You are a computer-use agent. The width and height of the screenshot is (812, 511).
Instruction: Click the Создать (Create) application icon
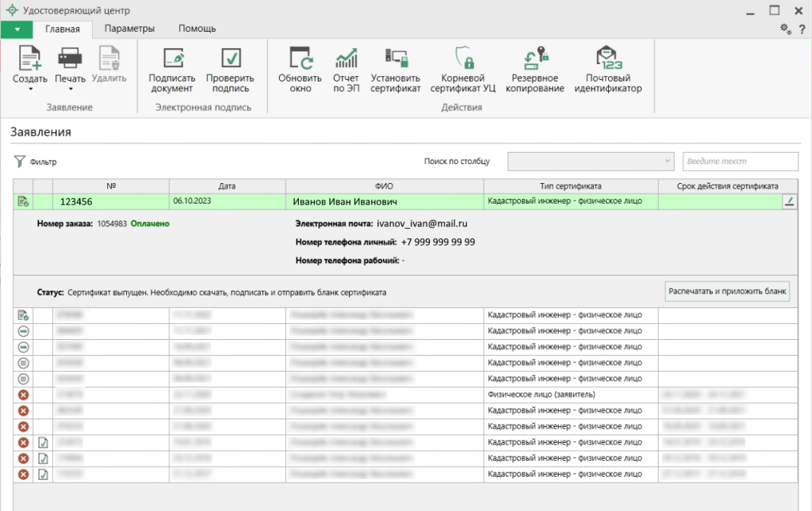pyautogui.click(x=29, y=58)
